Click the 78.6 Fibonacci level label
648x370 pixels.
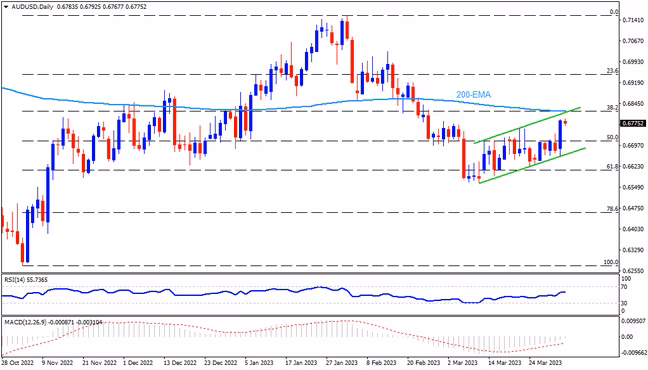point(612,209)
